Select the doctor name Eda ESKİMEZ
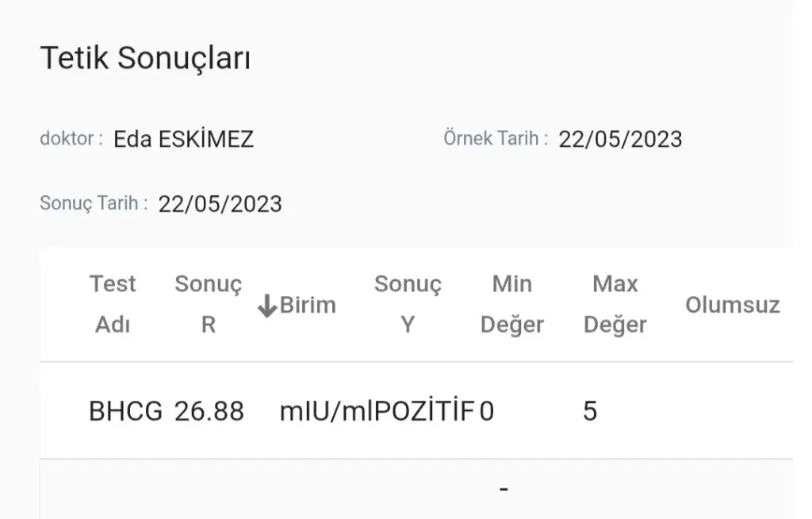The width and height of the screenshot is (812, 519). tap(184, 140)
